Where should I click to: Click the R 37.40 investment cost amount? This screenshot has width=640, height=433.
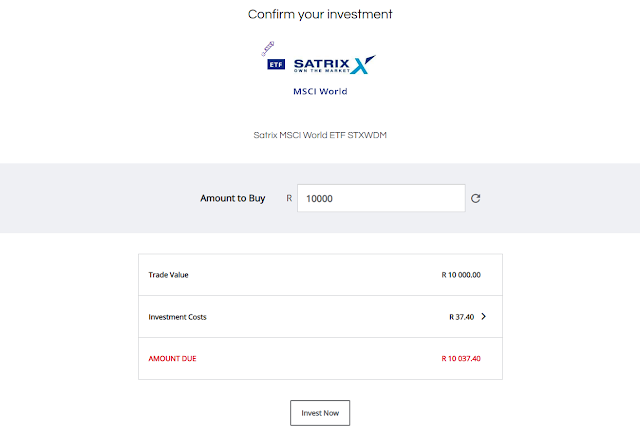462,317
